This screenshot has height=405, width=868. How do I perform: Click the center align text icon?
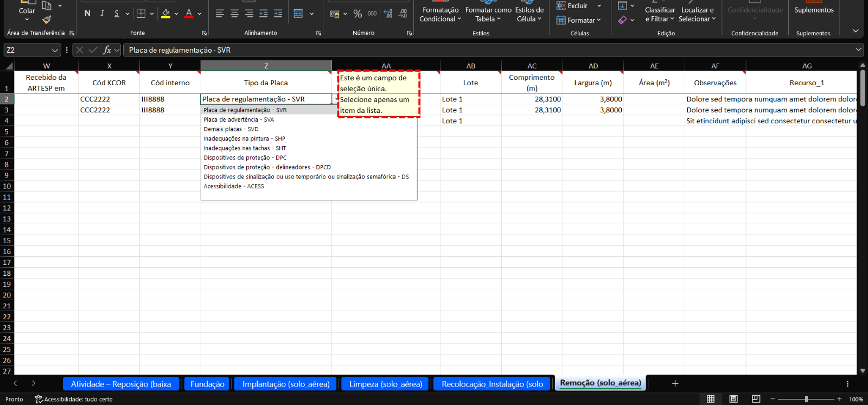(234, 14)
